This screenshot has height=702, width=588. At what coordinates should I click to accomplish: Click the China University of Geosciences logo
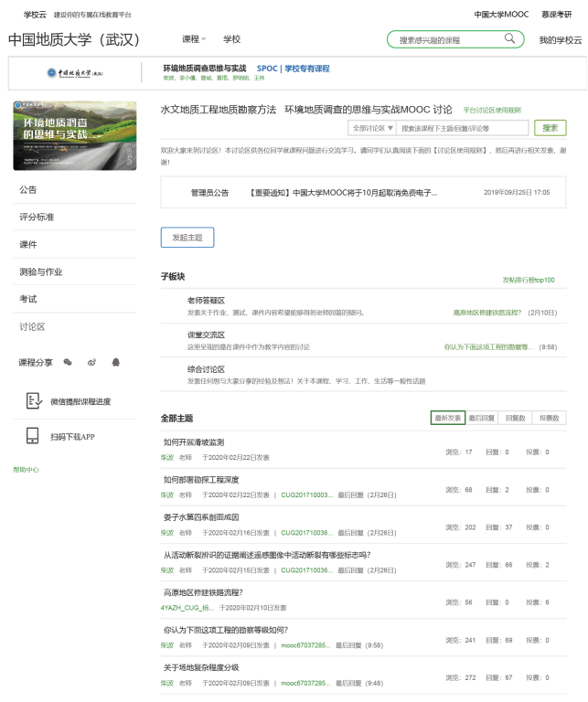tap(75, 73)
